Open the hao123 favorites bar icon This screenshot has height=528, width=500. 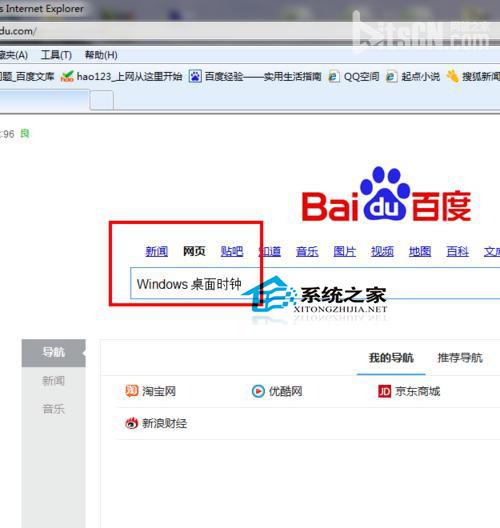point(67,77)
